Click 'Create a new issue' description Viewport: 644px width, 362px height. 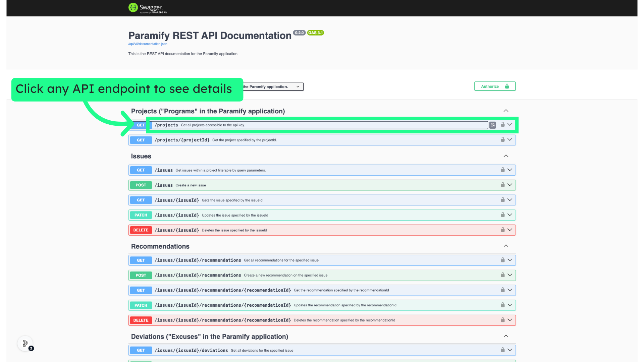point(191,185)
